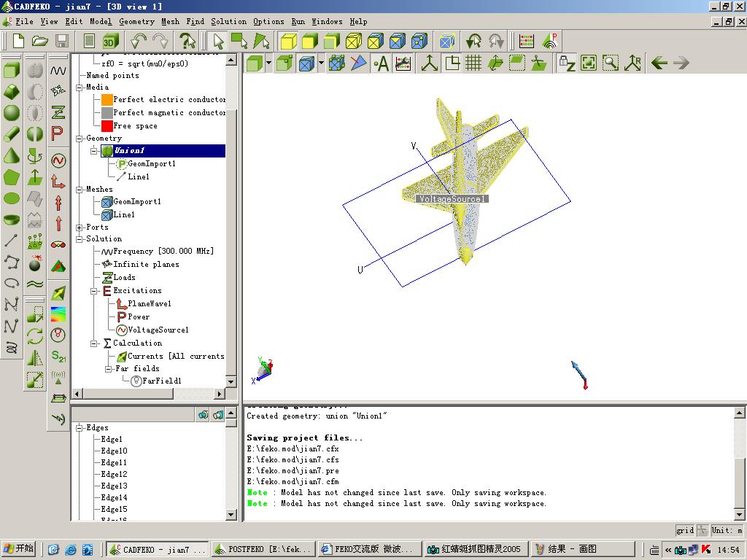Set power with the red P icon
Viewport: 747px width, 560px height.
pos(58,133)
